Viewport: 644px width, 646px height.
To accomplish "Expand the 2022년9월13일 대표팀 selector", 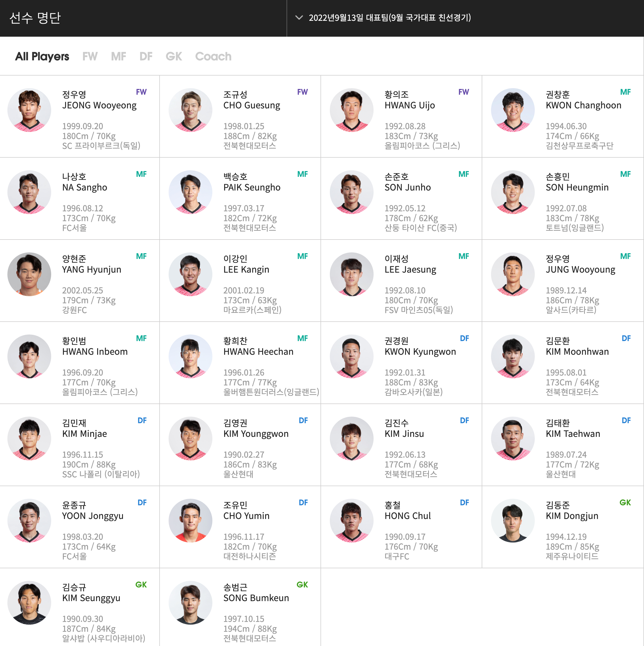I will 389,18.
